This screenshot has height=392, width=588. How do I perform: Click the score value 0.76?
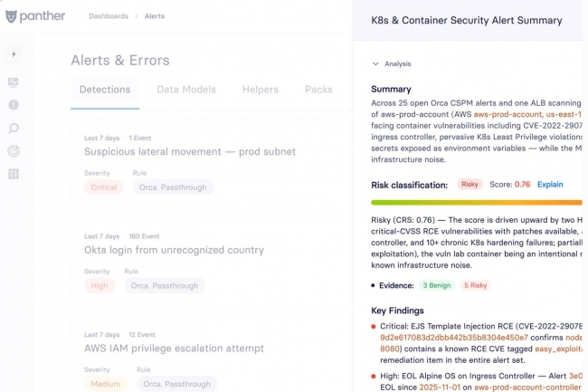pos(522,184)
